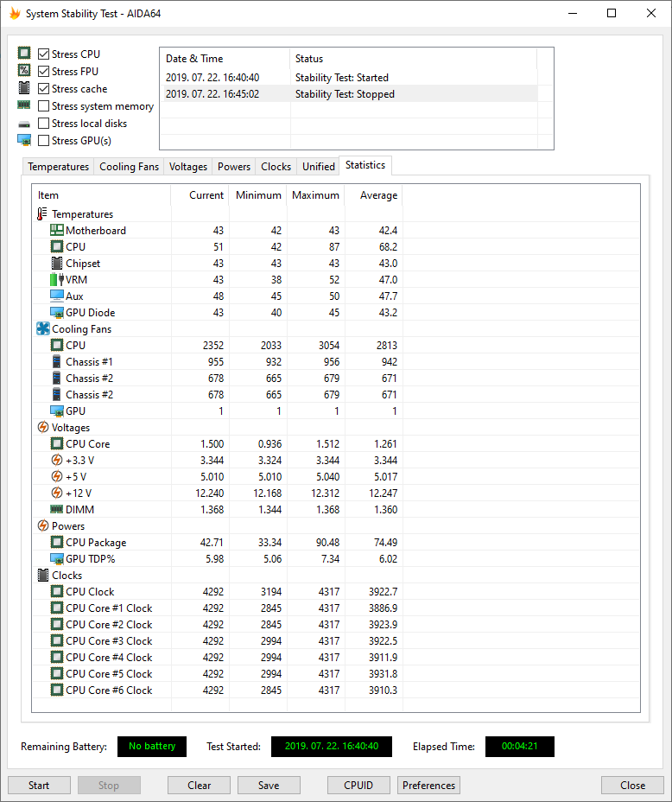Open Preferences dialog
The height and width of the screenshot is (802, 672).
coord(428,785)
